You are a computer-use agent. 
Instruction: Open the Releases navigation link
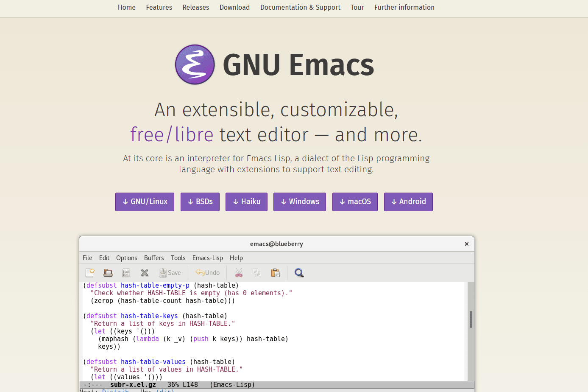(196, 7)
